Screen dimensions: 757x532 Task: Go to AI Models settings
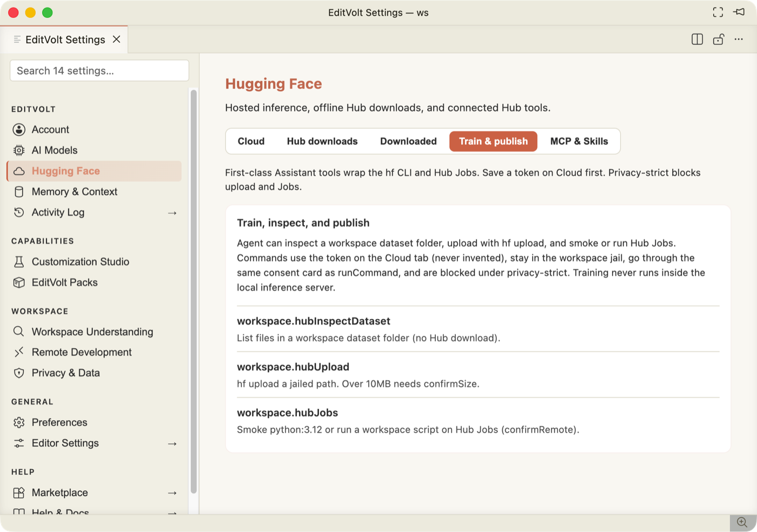click(94, 150)
